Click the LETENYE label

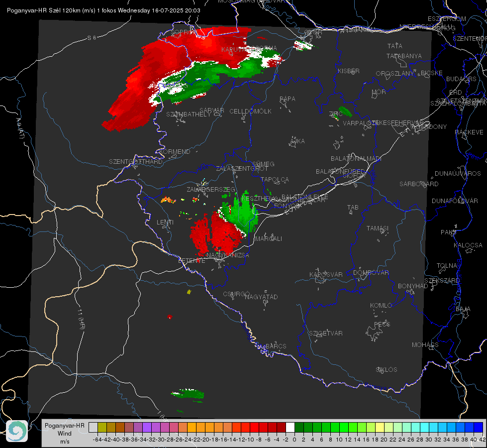(x=192, y=260)
